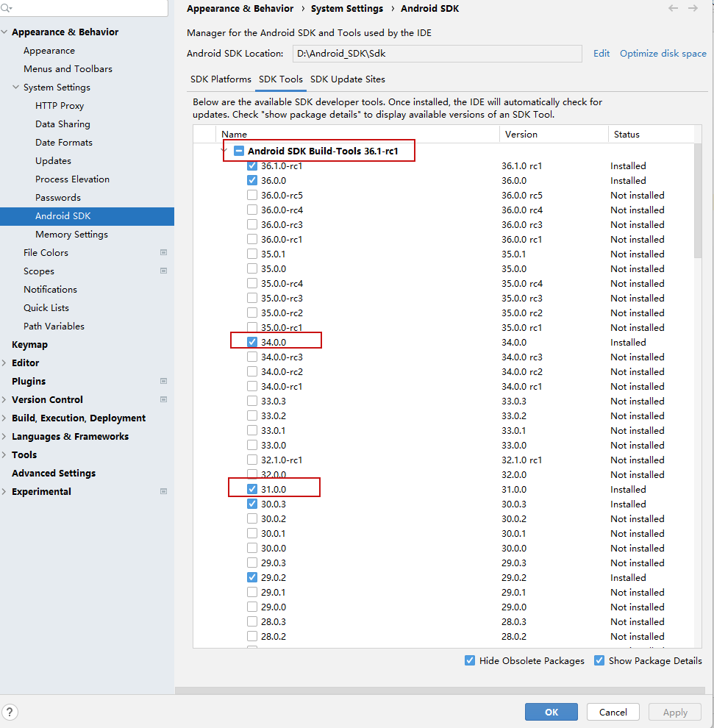Select HTTP Proxy in the sidebar
The height and width of the screenshot is (728, 714).
pos(60,105)
